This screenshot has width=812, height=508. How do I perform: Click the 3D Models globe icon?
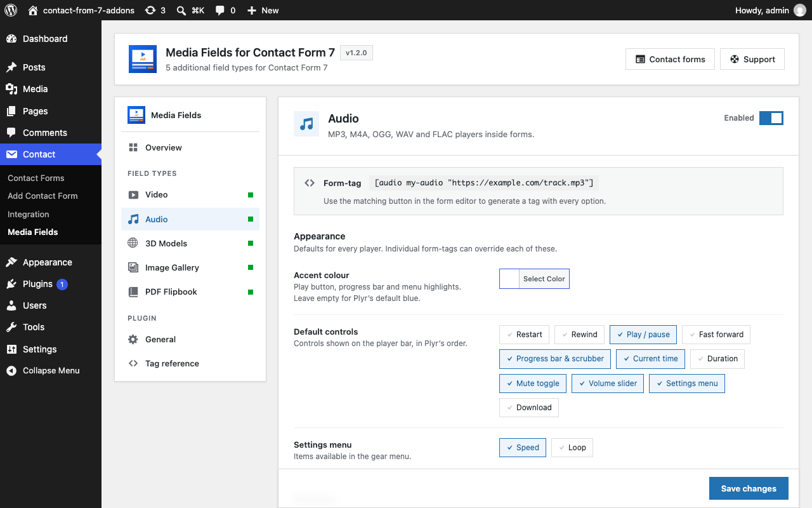coord(133,243)
